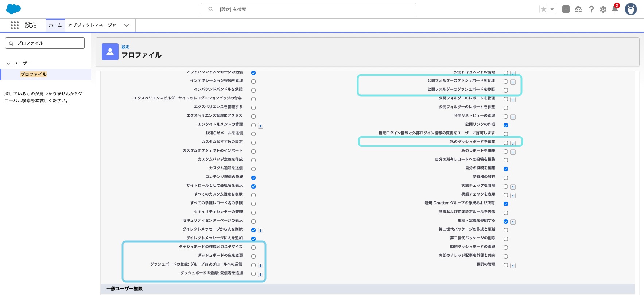This screenshot has width=644, height=295.
Task: Click the 設定 breadcrumb link above プロファイル
Action: pos(125,47)
